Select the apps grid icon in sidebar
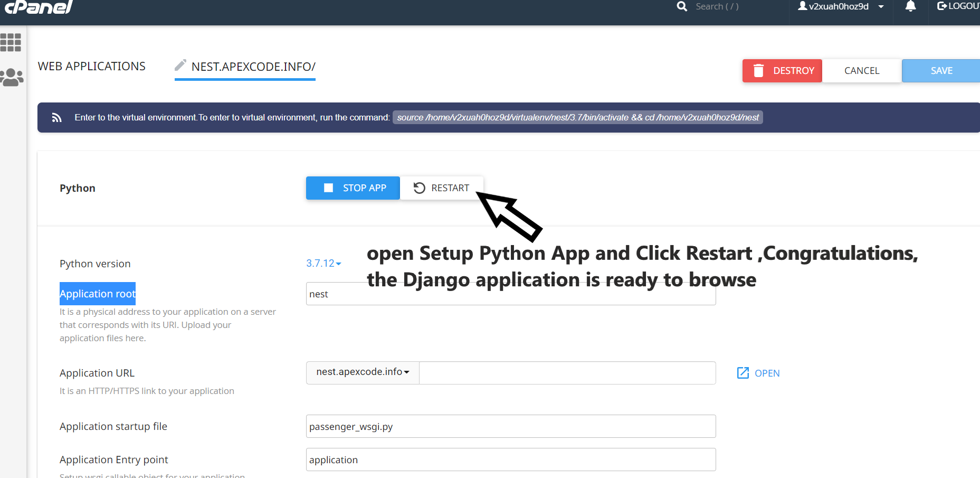Image resolution: width=980 pixels, height=478 pixels. (x=11, y=42)
